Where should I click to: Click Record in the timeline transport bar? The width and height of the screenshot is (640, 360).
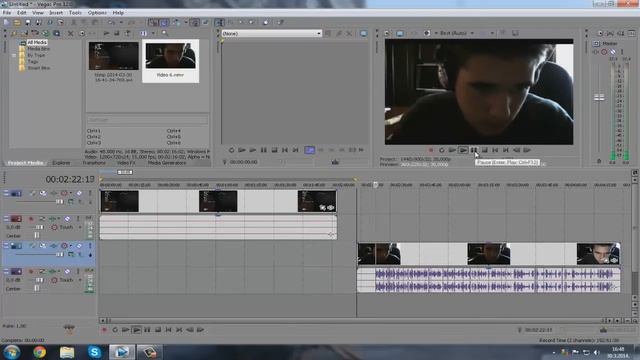pos(104,330)
